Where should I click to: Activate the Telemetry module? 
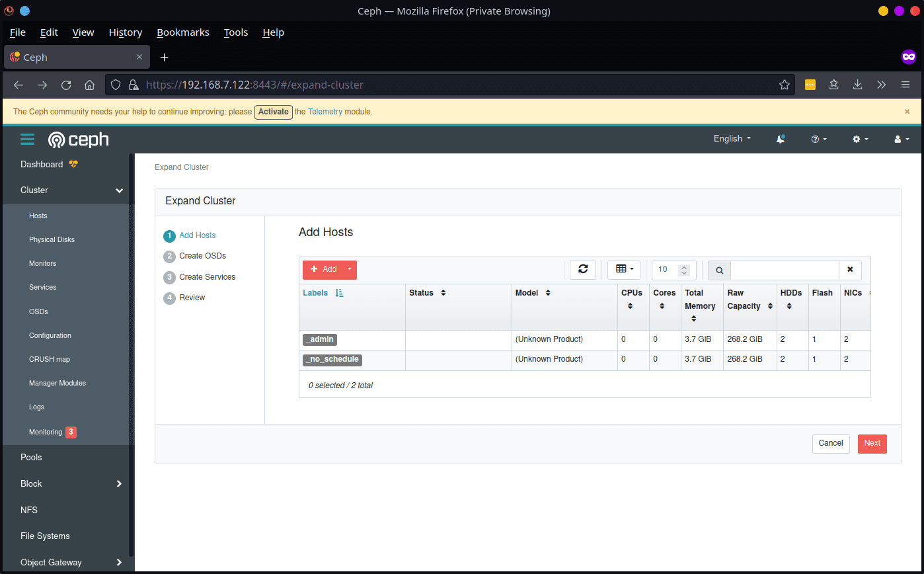coord(273,112)
